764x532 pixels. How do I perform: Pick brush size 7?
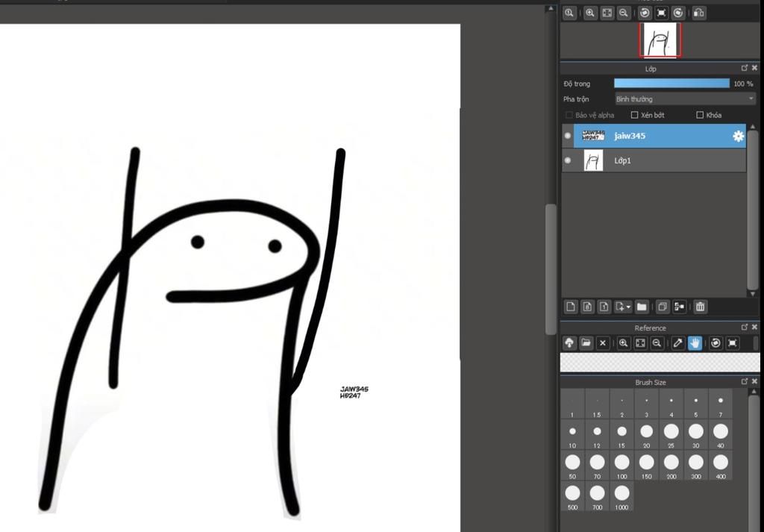[721, 404]
